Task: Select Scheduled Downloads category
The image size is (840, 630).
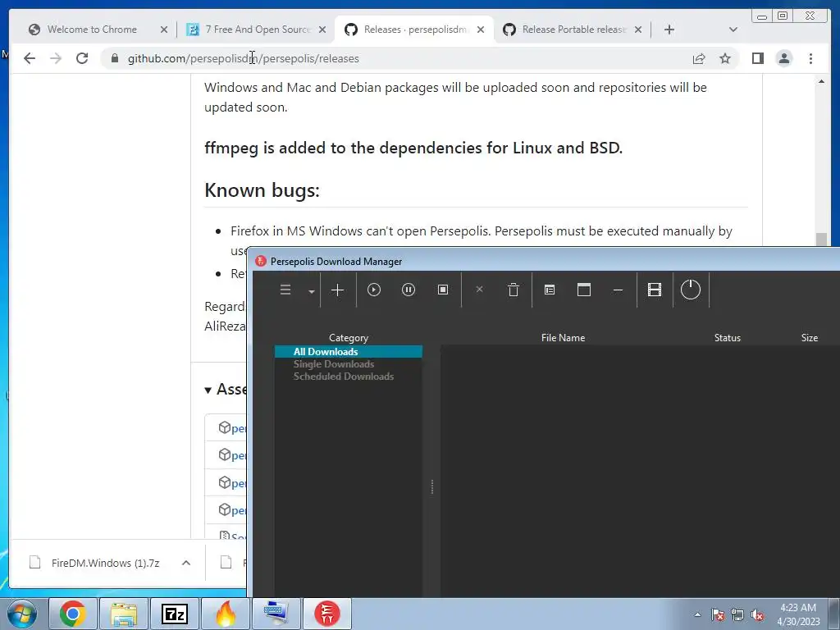Action: point(344,376)
